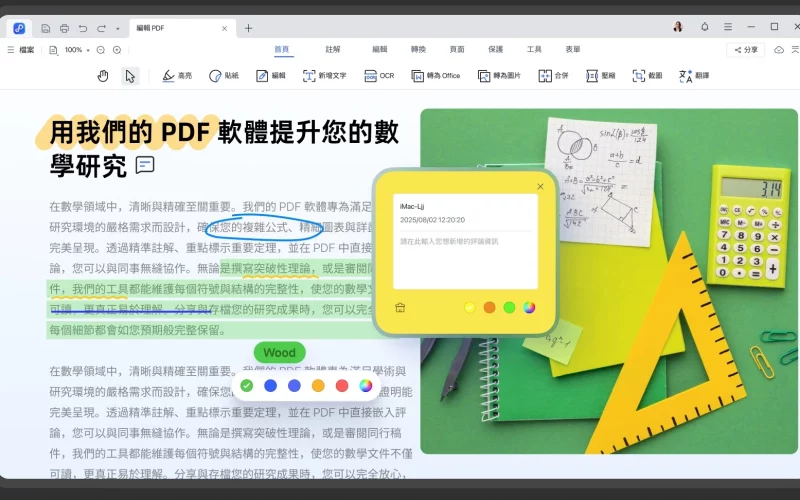Viewport: 800px width, 500px height.
Task: Activate the arrow selection tool
Action: point(130,75)
